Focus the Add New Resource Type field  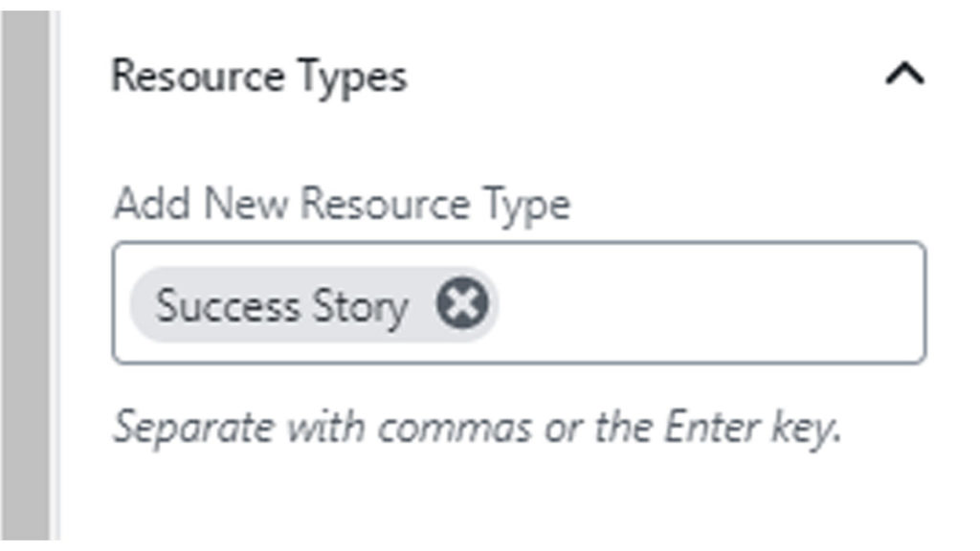pyautogui.click(x=708, y=305)
